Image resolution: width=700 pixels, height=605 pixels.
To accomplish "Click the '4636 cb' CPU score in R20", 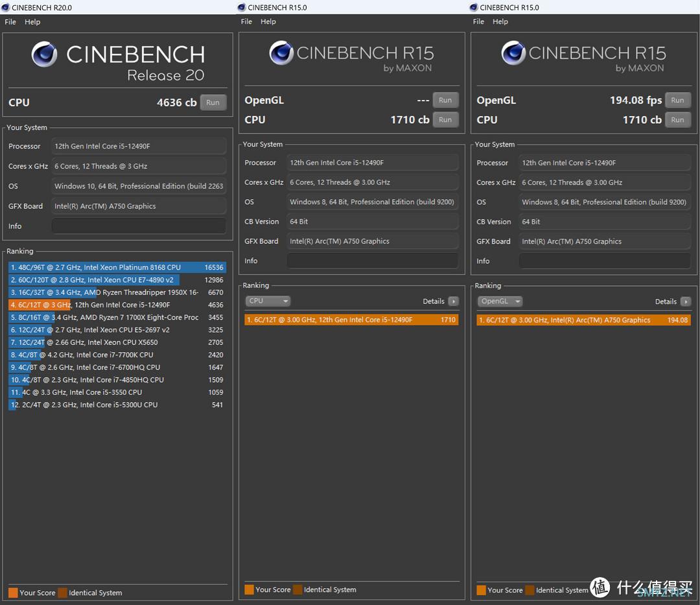I will 177,102.
